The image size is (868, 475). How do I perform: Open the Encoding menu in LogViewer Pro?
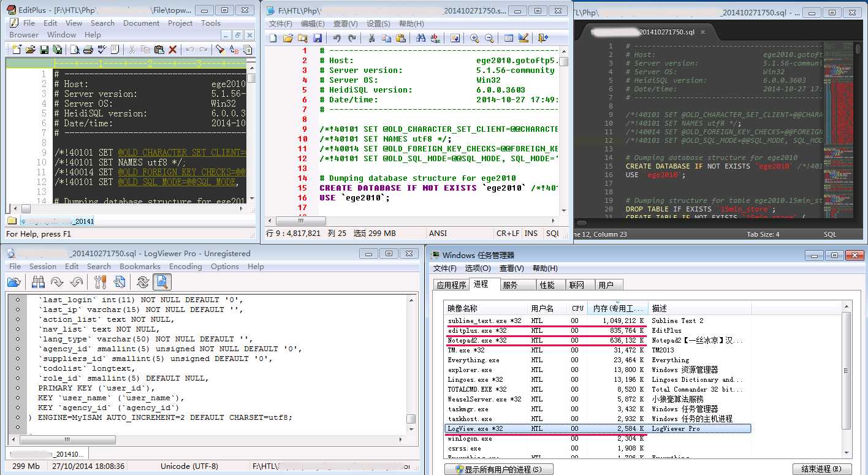click(x=186, y=266)
